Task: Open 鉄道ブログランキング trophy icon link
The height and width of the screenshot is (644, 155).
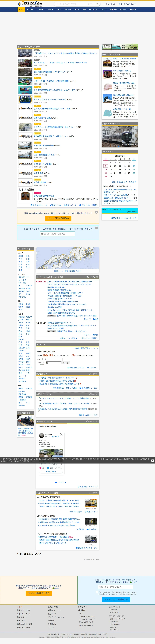Action: pyautogui.click(x=87, y=548)
